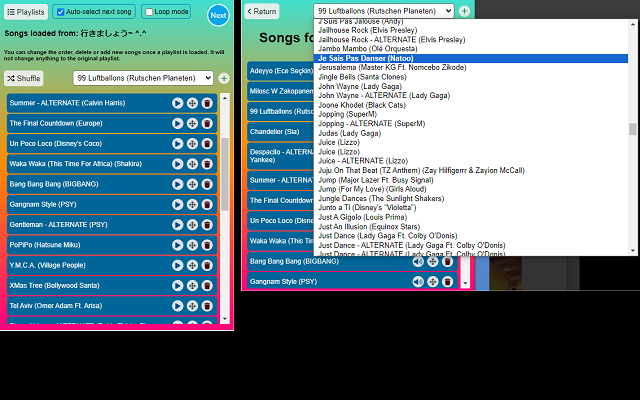
Task: Choose Junto a Ti (Disney's Violetta)
Action: click(x=471, y=208)
